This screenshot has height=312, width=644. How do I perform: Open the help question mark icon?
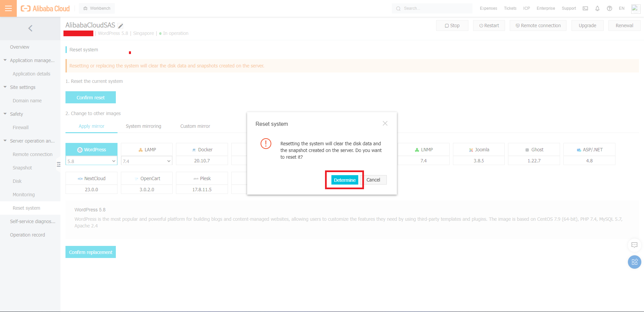pos(609,8)
